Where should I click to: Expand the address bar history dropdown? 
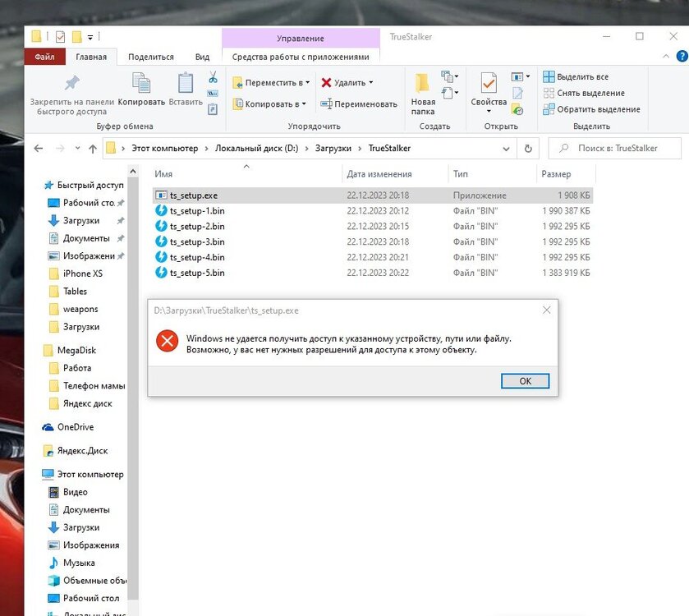pyautogui.click(x=506, y=149)
